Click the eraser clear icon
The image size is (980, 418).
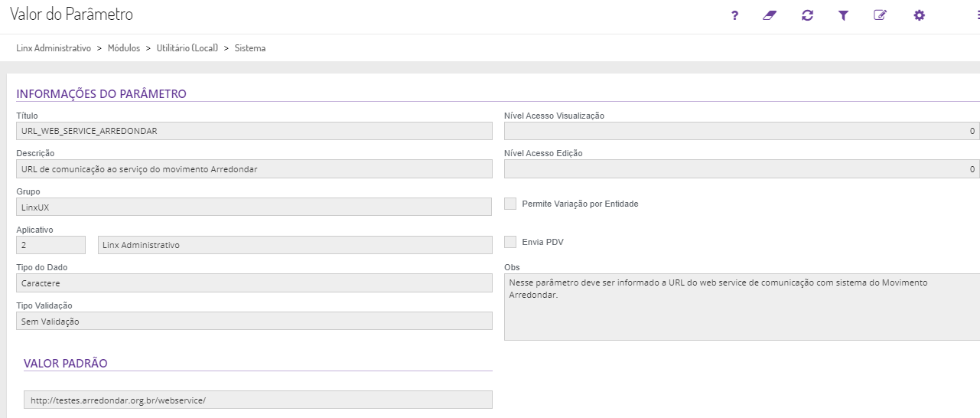point(770,15)
